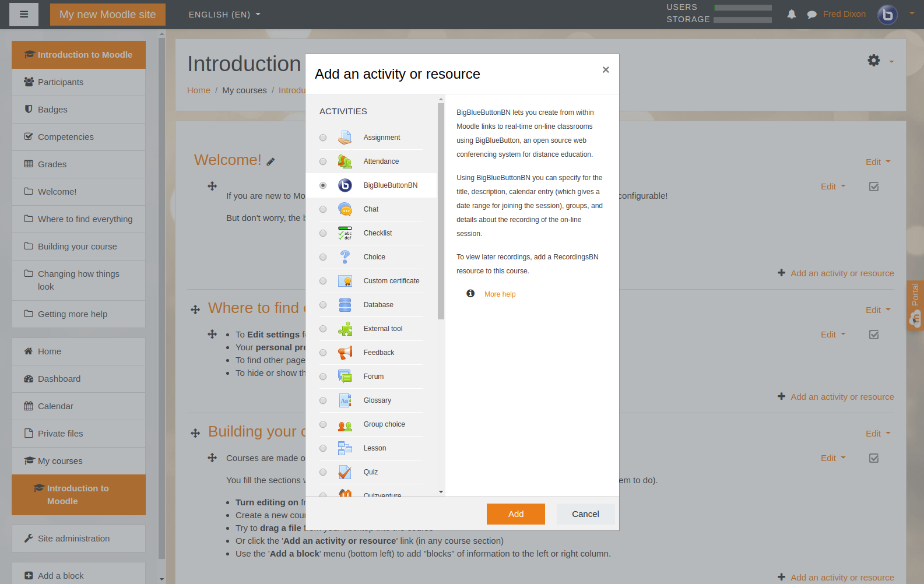Open the English (EN) language dropdown
This screenshot has height=584, width=924.
[224, 15]
